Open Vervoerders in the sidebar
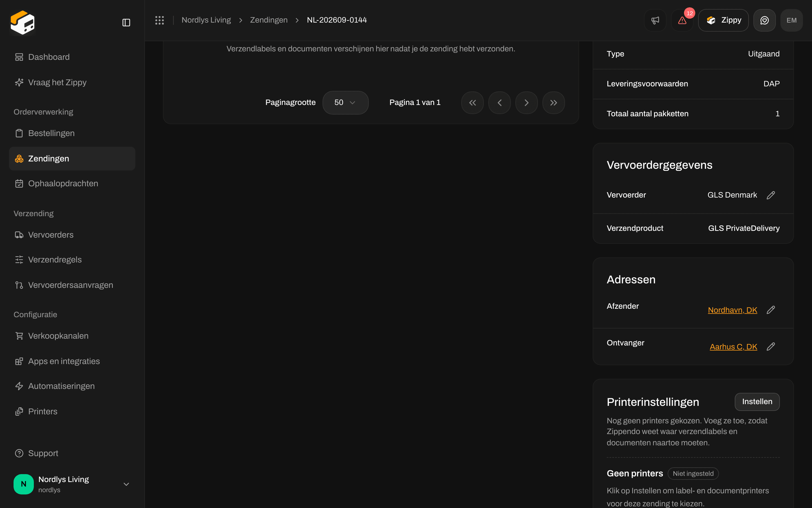This screenshot has height=508, width=812. tap(72, 235)
